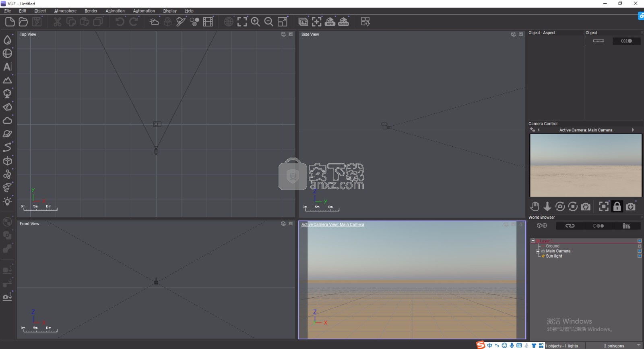Open the File menu
The image size is (644, 349).
point(8,11)
